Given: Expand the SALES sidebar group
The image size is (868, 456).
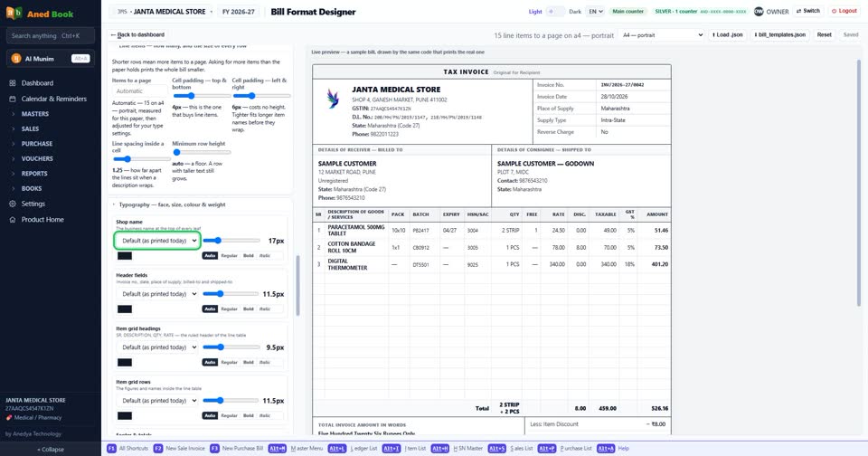Looking at the screenshot, I should coord(30,128).
